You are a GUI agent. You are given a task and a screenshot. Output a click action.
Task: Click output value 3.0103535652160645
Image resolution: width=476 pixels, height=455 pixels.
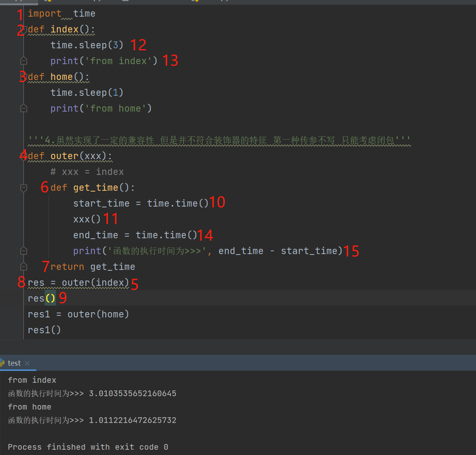click(x=133, y=394)
